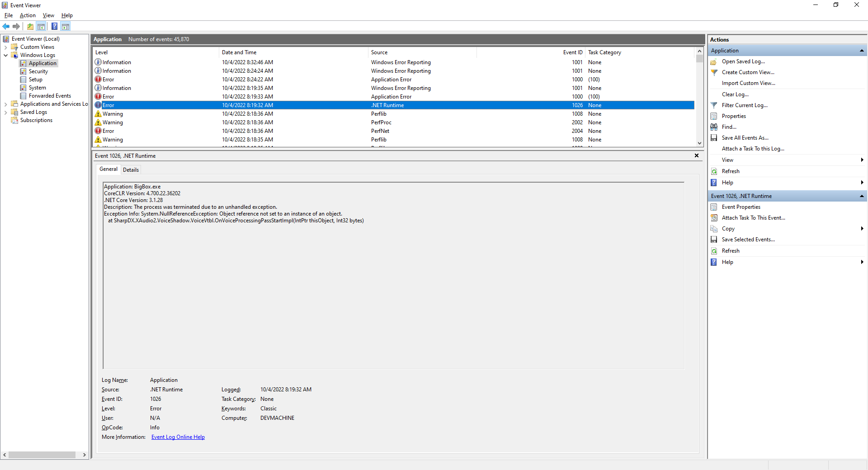The width and height of the screenshot is (868, 470).
Task: Collapse the Event 1026 actions section
Action: (x=862, y=196)
